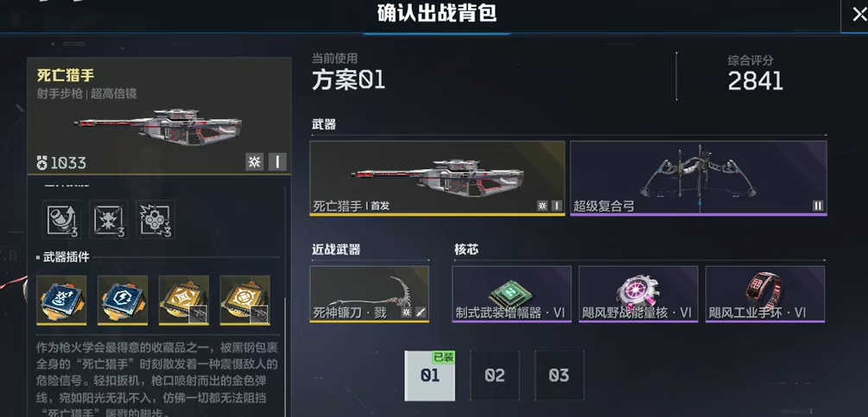
Task: Select loadout tab 01
Action: tap(429, 376)
